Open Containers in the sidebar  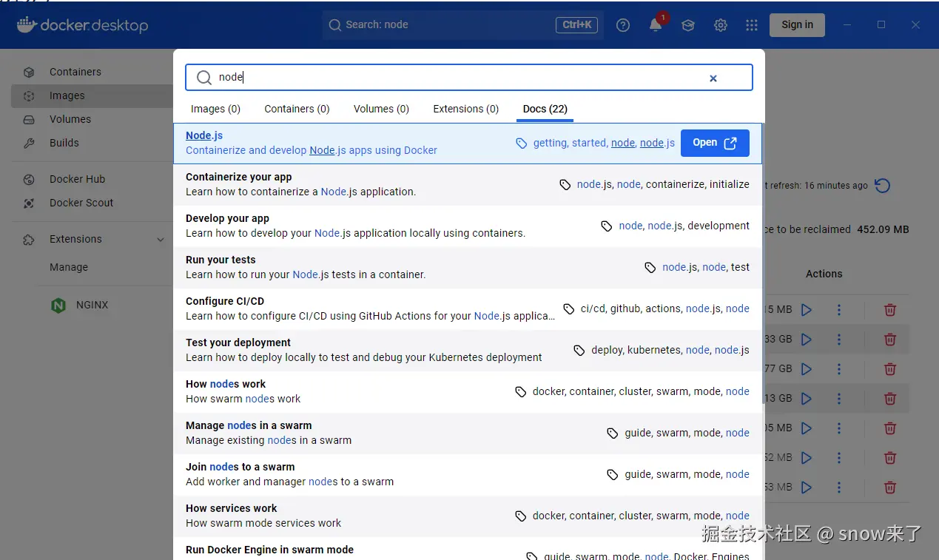point(92,72)
